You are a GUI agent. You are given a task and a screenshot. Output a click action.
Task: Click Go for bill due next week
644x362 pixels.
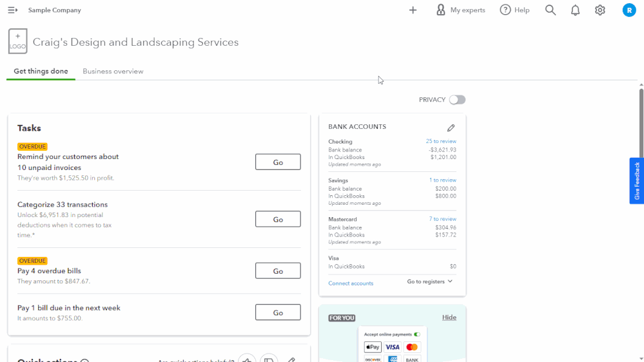click(278, 312)
